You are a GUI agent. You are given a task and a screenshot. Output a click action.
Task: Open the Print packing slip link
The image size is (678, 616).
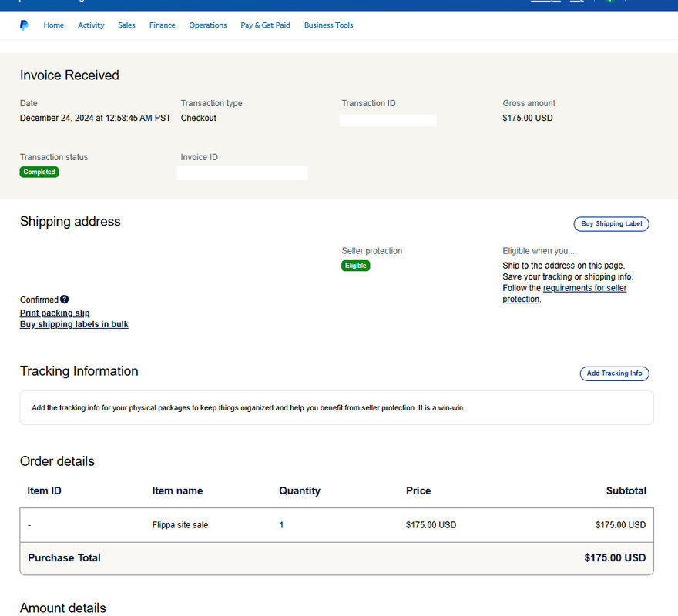click(55, 313)
